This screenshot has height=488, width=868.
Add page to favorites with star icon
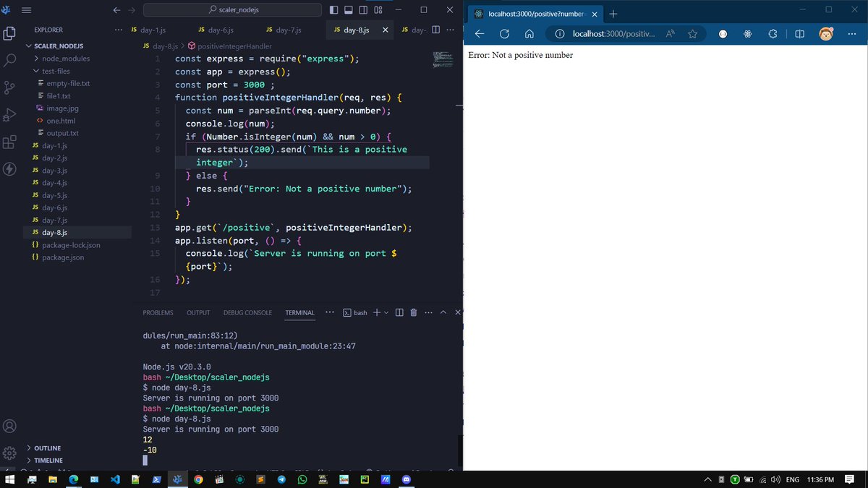693,34
